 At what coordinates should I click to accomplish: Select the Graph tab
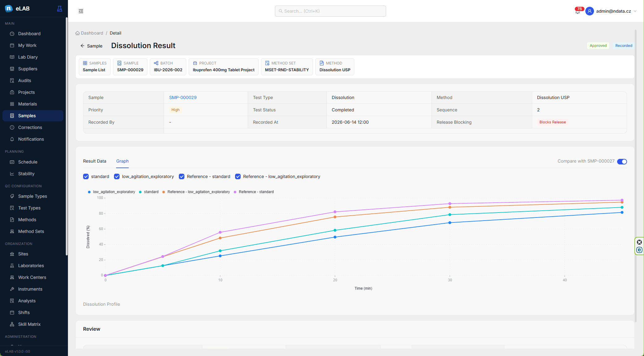122,161
